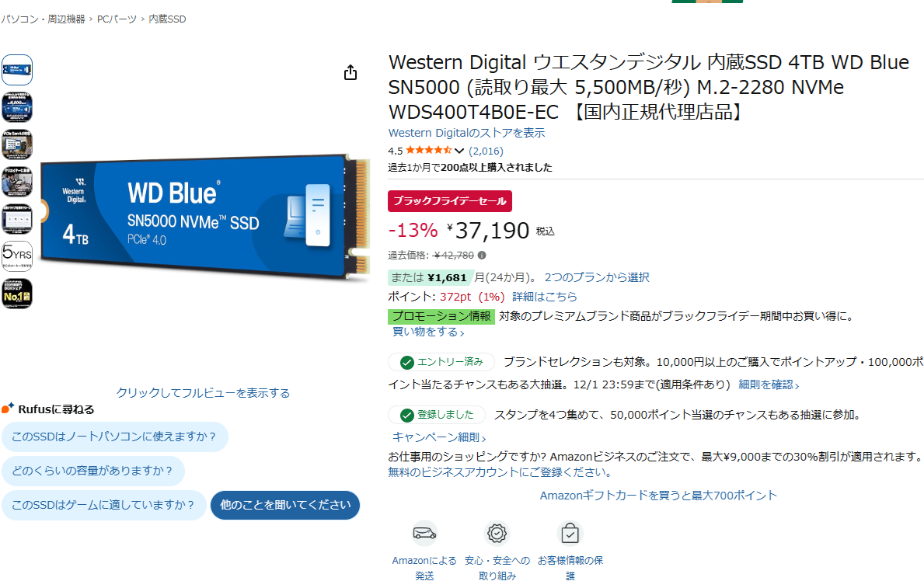924x588 pixels.
Task: Open the キャンペーン細則 chevron link
Action: [x=439, y=437]
